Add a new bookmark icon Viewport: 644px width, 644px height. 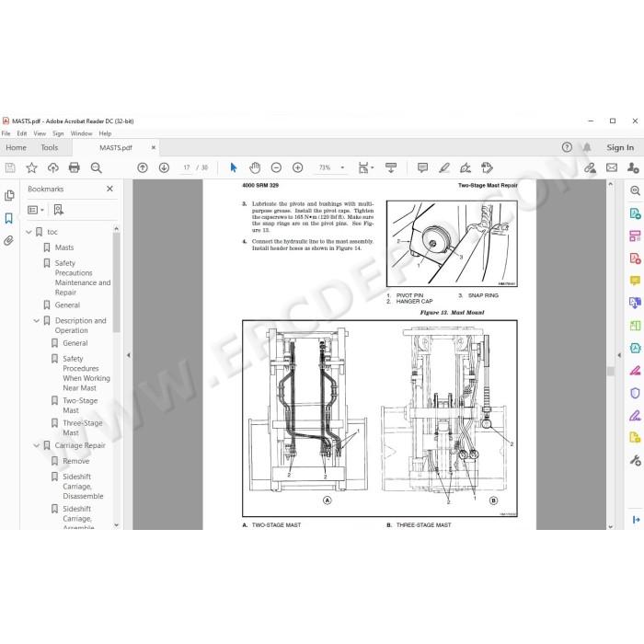point(58,210)
